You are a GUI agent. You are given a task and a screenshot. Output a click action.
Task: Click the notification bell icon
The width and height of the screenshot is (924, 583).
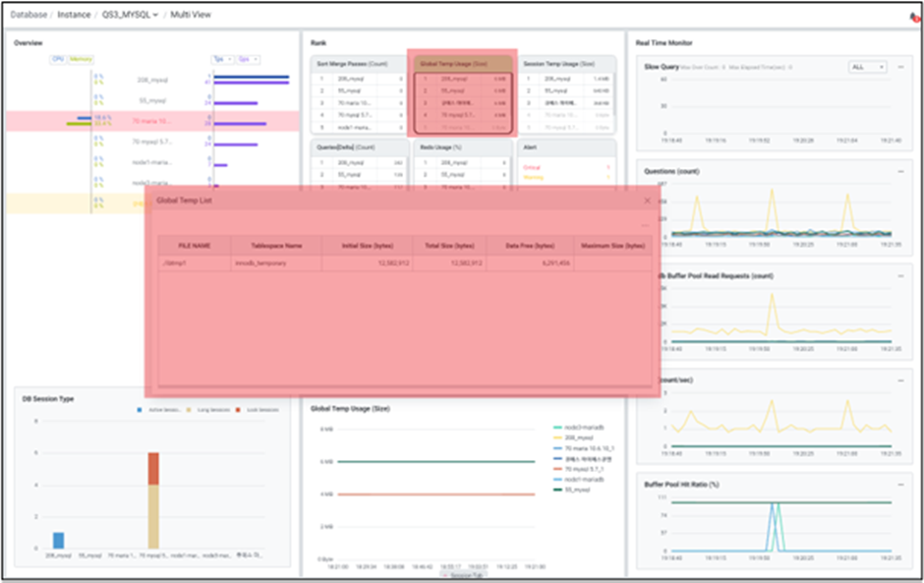click(x=914, y=16)
